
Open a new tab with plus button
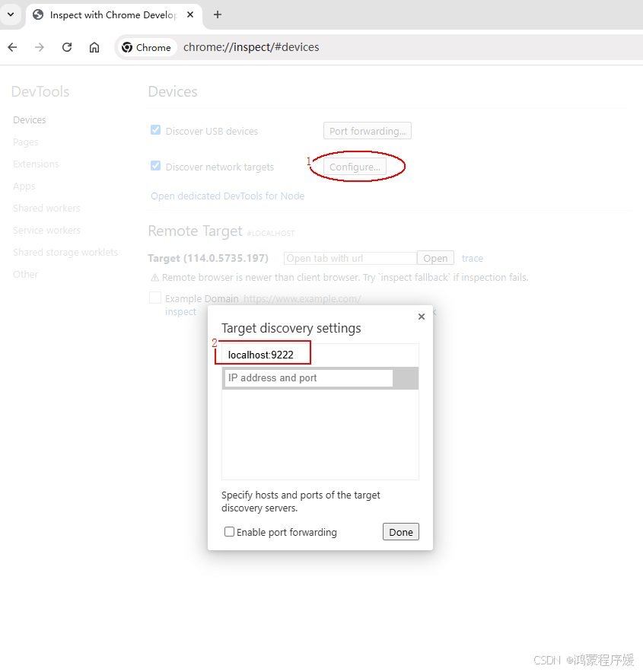pyautogui.click(x=218, y=14)
